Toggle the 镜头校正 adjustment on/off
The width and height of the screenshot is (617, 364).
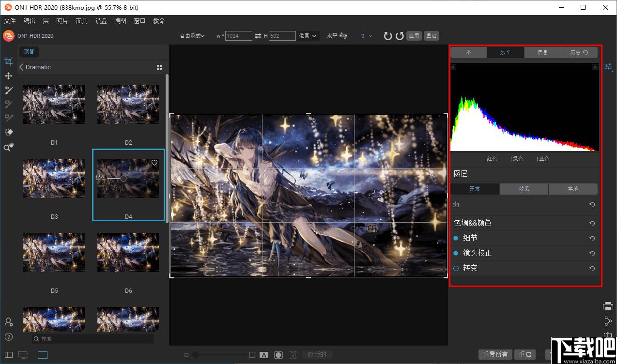coord(456,253)
